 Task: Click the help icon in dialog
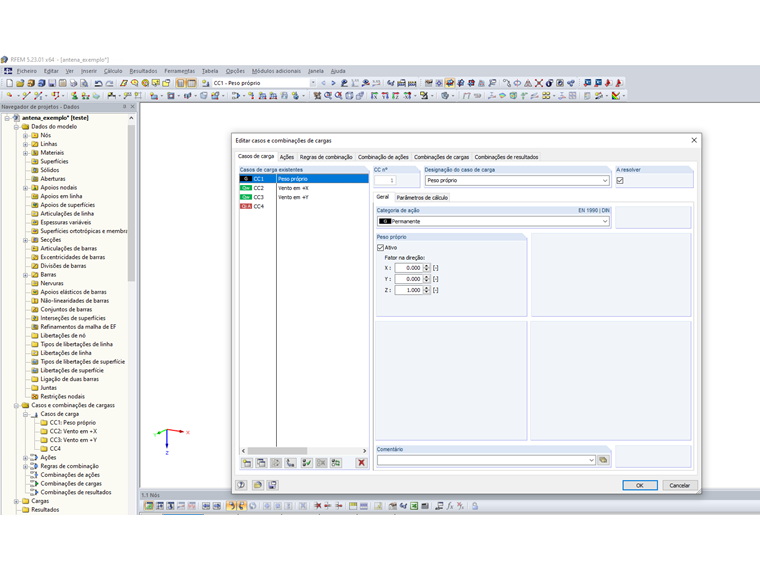241,485
